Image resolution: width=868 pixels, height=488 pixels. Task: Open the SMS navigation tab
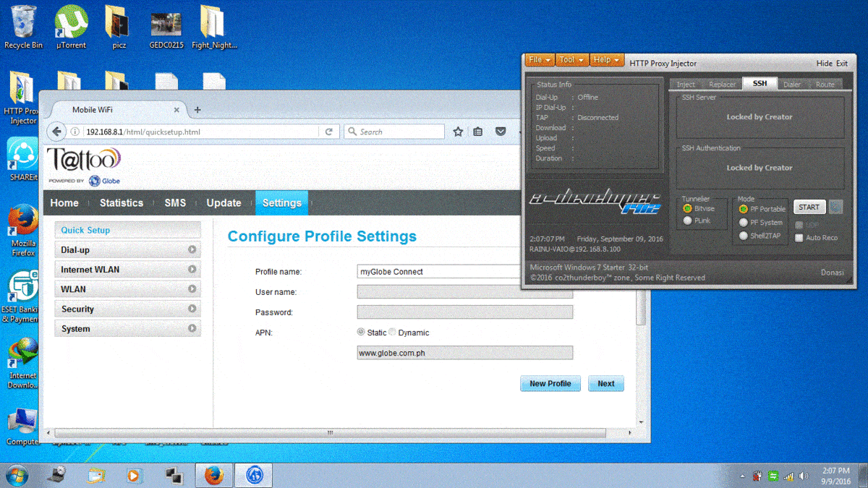(175, 203)
